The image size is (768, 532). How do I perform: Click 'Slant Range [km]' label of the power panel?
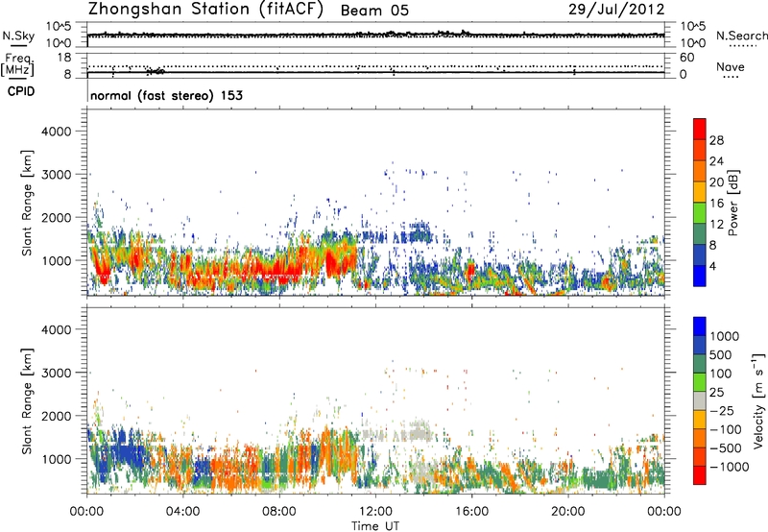[27, 203]
